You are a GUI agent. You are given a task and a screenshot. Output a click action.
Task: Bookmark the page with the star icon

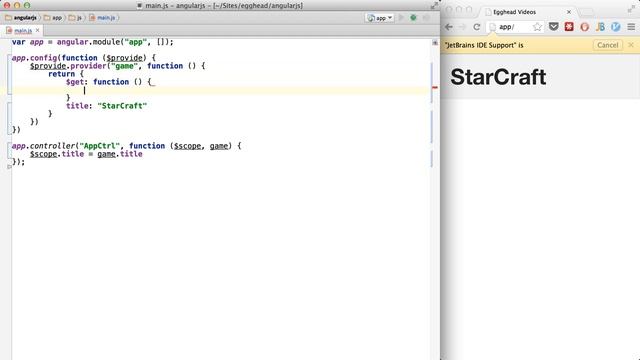[x=537, y=27]
